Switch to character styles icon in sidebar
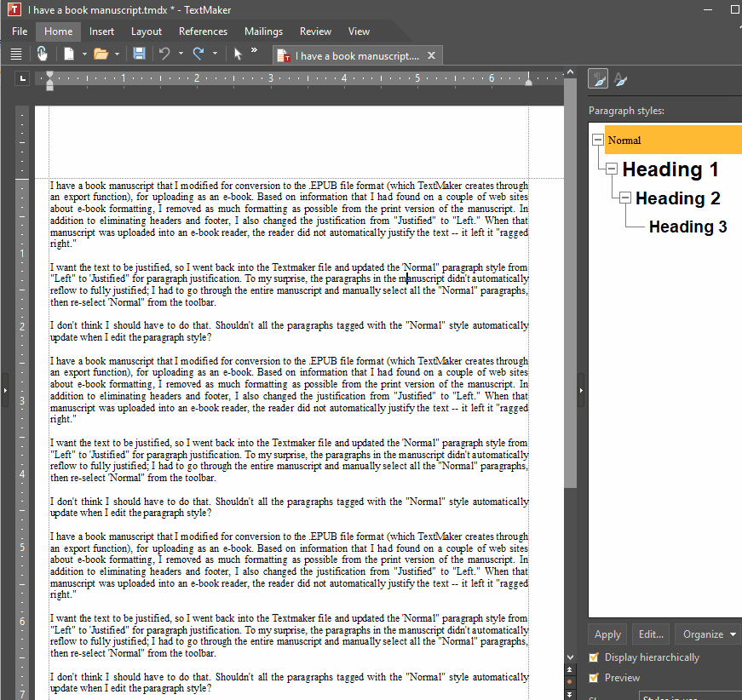The width and height of the screenshot is (742, 700). pyautogui.click(x=621, y=80)
